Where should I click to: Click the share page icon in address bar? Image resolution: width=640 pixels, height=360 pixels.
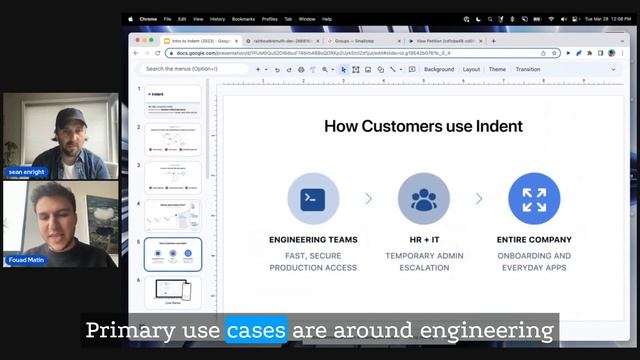tap(543, 53)
